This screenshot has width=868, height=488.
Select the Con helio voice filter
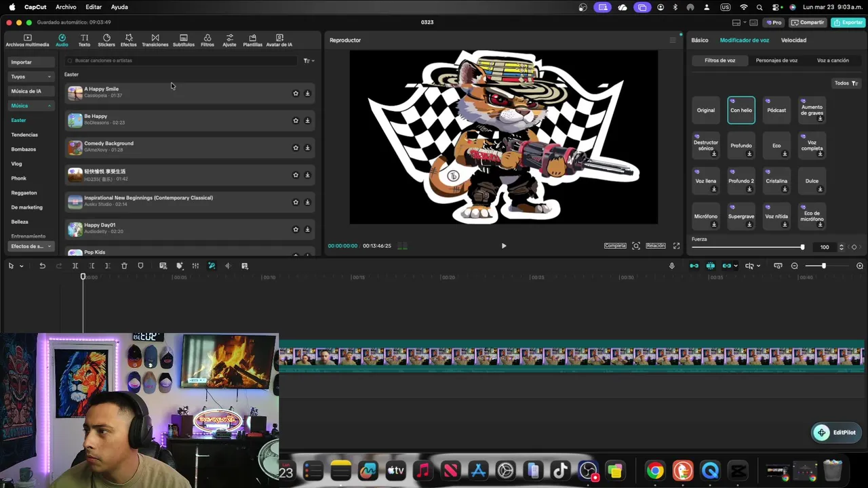741,110
